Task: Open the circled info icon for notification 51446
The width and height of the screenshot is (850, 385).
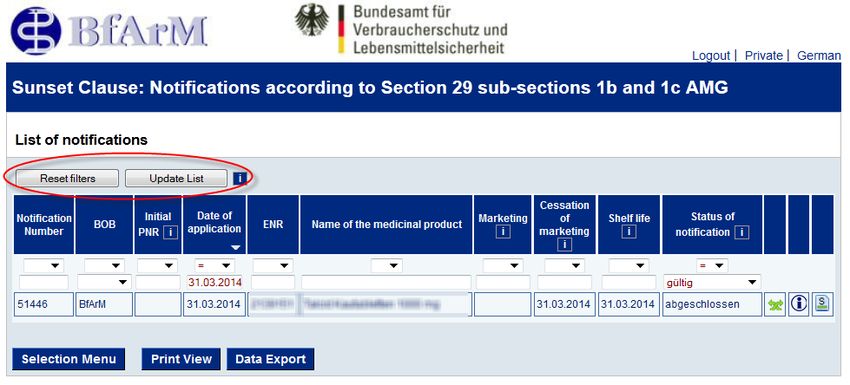Action: point(799,304)
